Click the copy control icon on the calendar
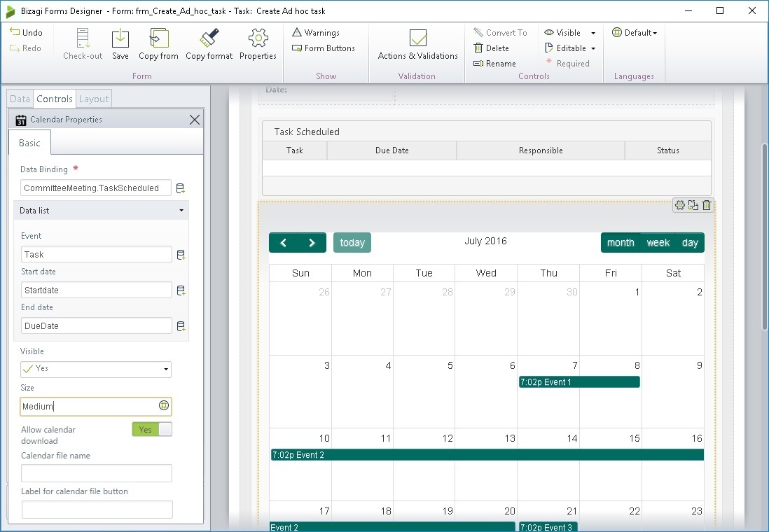Screen dimensions: 769x532 coord(693,205)
